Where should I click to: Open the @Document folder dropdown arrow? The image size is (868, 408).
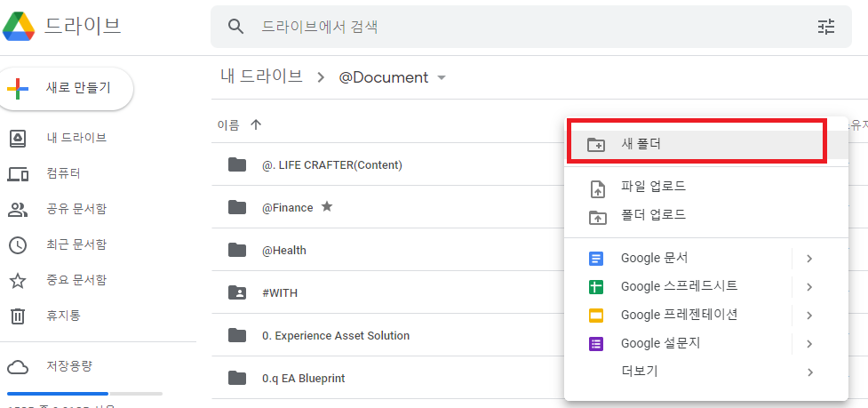coord(442,78)
